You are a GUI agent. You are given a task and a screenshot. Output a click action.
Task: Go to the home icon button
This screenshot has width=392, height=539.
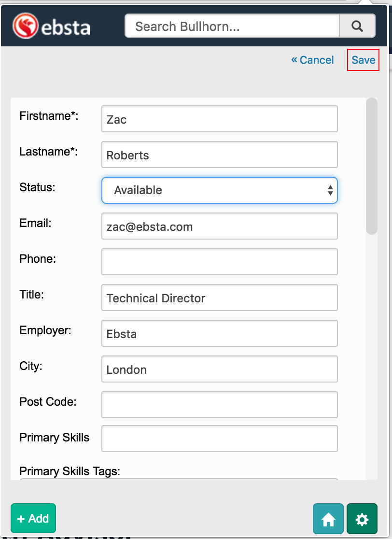pos(328,519)
